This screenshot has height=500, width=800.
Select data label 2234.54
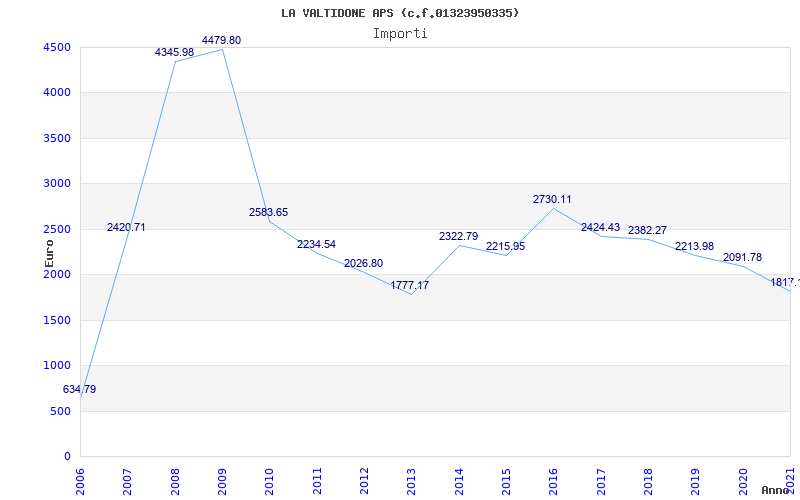pyautogui.click(x=316, y=244)
